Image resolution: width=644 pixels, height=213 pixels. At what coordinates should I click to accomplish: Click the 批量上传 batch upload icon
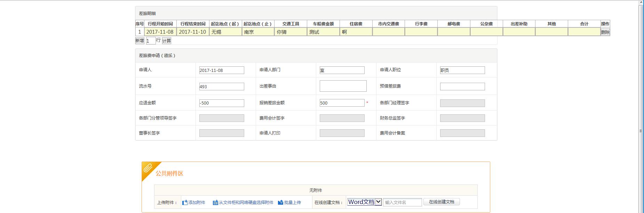[280, 203]
